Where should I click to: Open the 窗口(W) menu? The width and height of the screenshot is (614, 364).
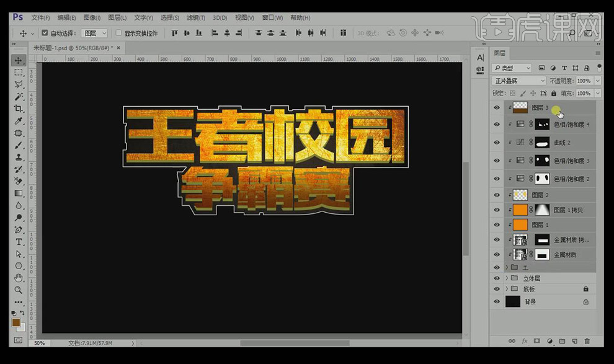(x=272, y=17)
